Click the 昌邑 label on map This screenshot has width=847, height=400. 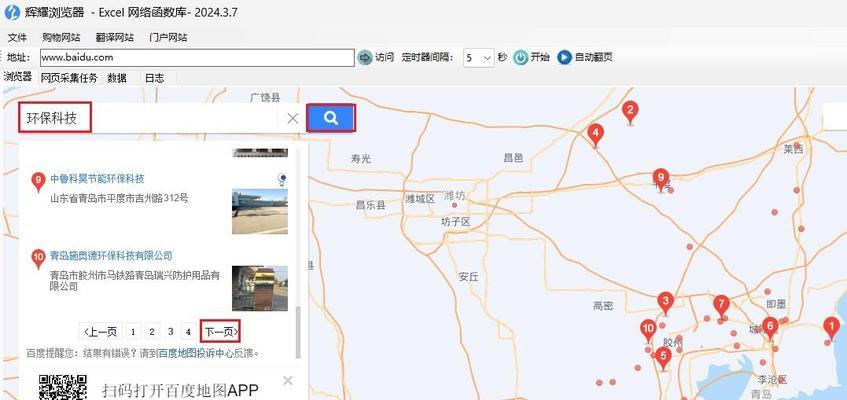[x=513, y=158]
